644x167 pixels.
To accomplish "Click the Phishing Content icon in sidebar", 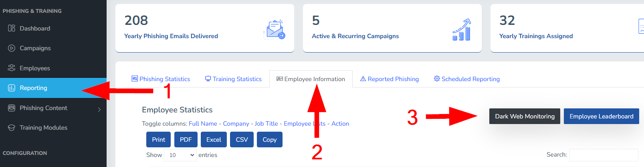I will coord(12,108).
